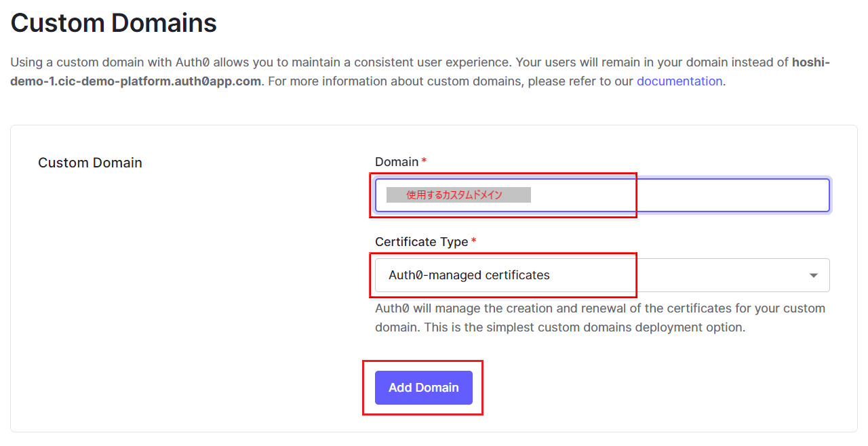This screenshot has height=446, width=868.
Task: Open the documentation link
Action: 679,81
